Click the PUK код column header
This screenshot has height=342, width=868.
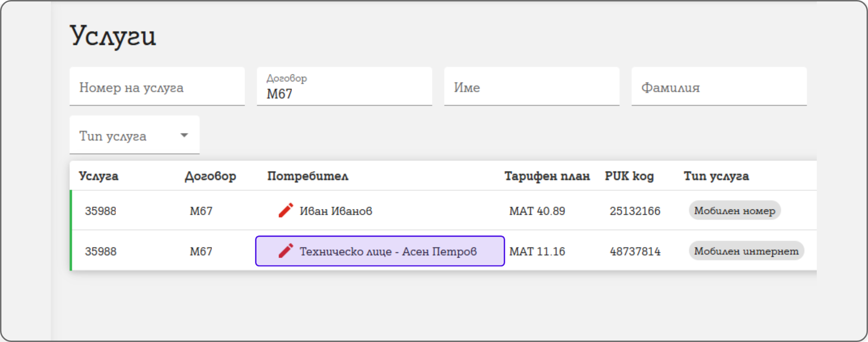(x=629, y=176)
